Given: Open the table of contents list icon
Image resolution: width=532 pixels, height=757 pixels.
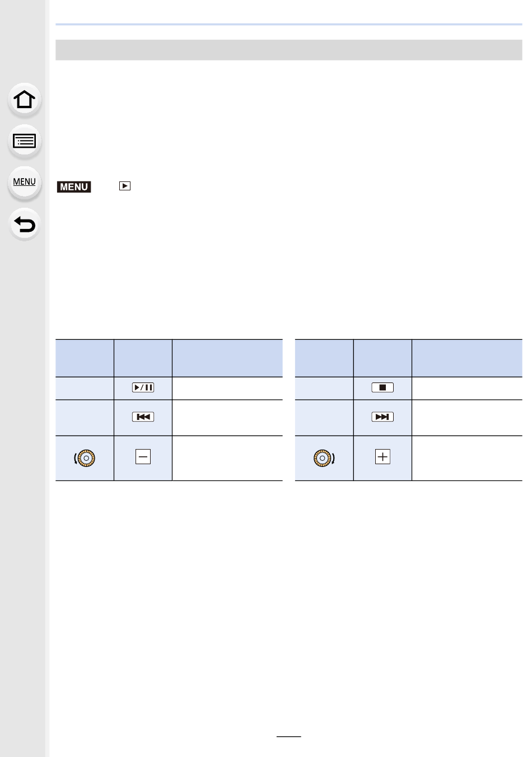Looking at the screenshot, I should [25, 141].
